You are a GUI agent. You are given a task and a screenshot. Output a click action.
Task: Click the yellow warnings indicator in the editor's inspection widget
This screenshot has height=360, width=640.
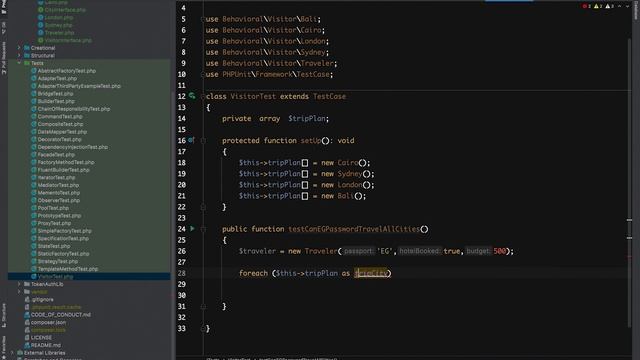click(598, 6)
